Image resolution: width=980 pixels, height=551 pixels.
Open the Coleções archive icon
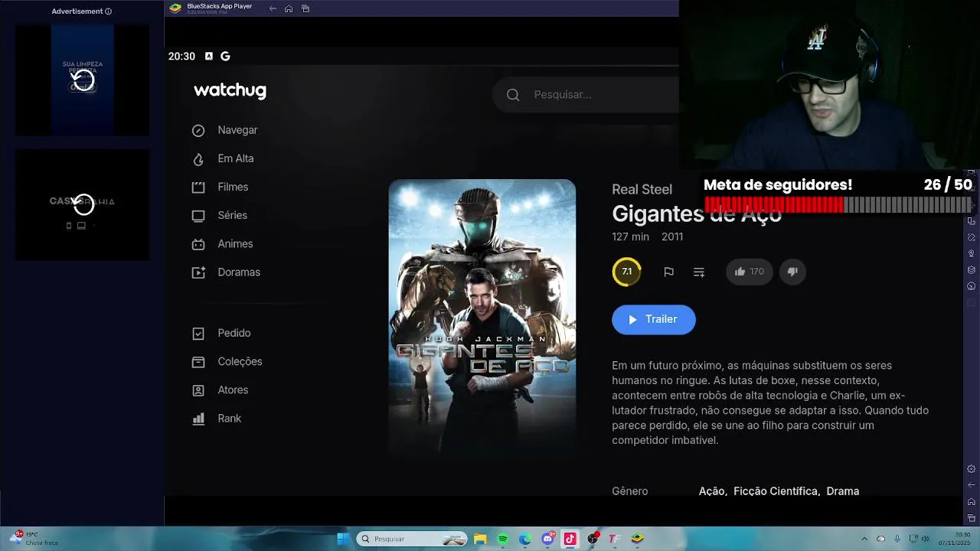click(198, 362)
